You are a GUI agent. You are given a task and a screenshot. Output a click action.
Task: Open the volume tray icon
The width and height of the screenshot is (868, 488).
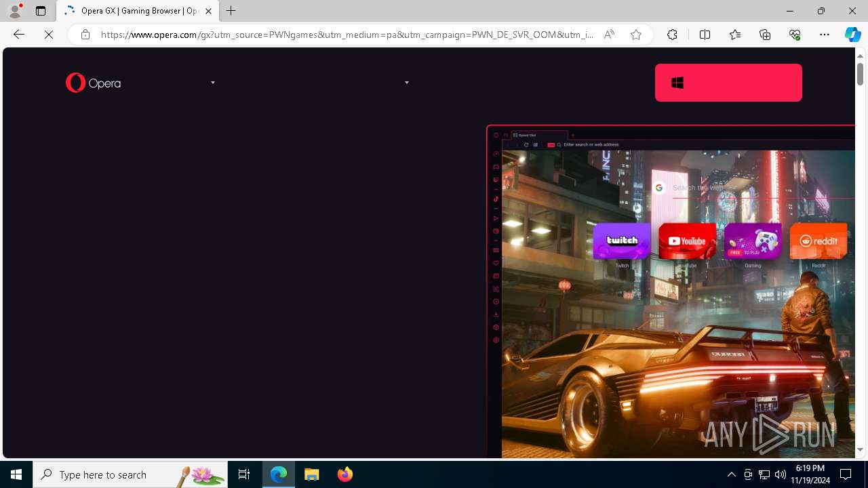(781, 474)
